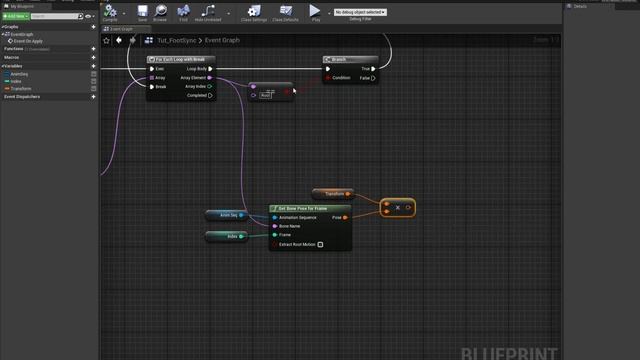Open Class Settings
Screen dimensions: 640x360
click(x=254, y=13)
